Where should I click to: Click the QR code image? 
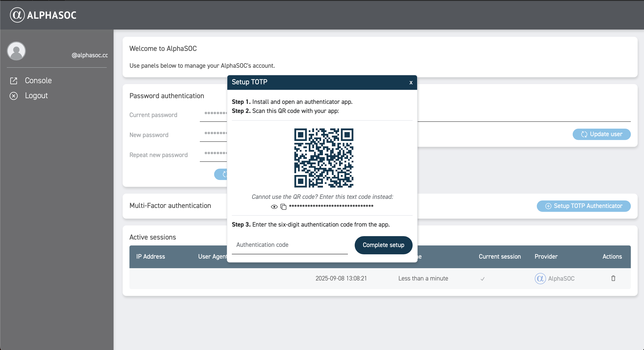(x=324, y=158)
